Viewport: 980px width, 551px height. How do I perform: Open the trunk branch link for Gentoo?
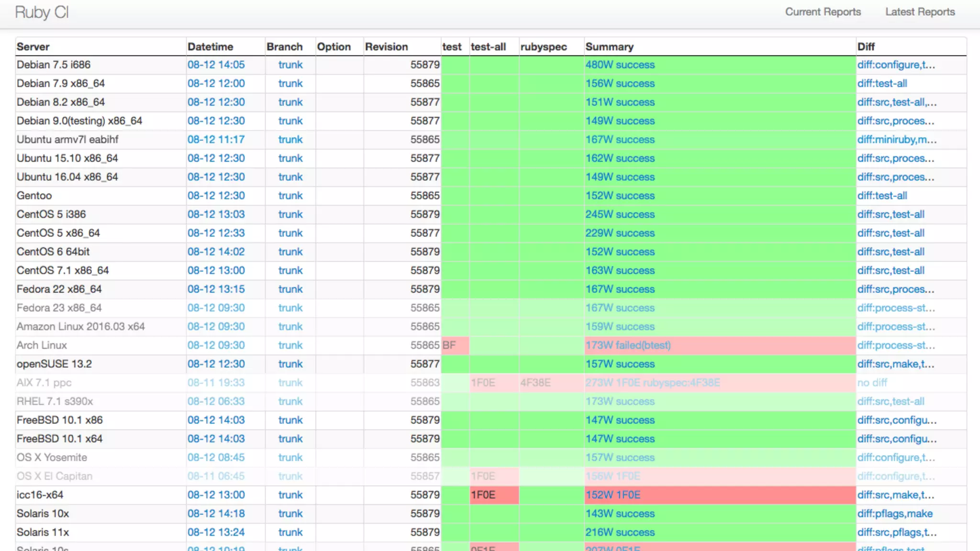[x=290, y=196]
